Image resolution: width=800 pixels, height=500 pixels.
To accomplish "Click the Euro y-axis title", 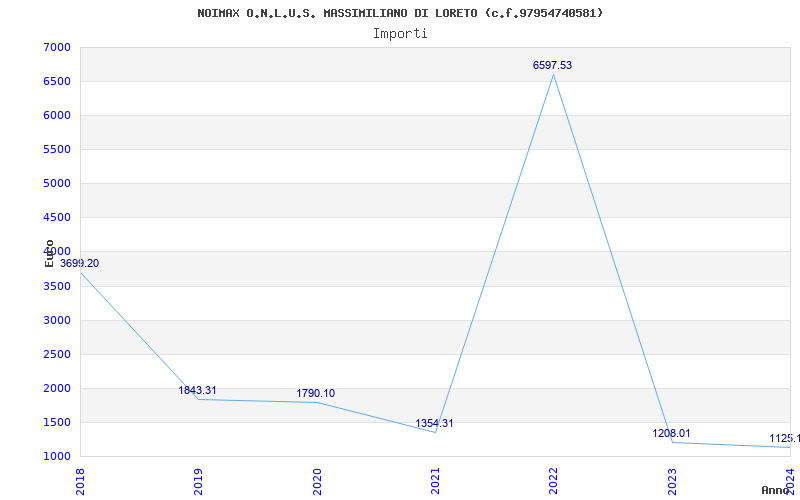I will click(49, 253).
